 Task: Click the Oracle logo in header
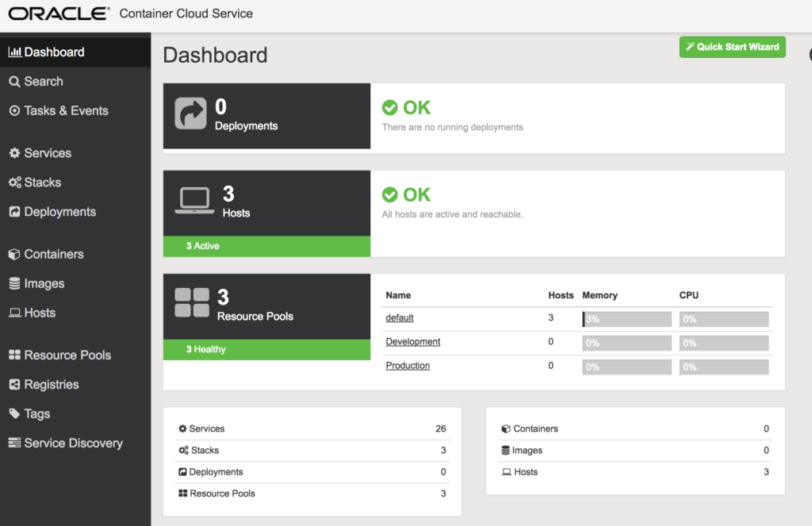pyautogui.click(x=59, y=13)
